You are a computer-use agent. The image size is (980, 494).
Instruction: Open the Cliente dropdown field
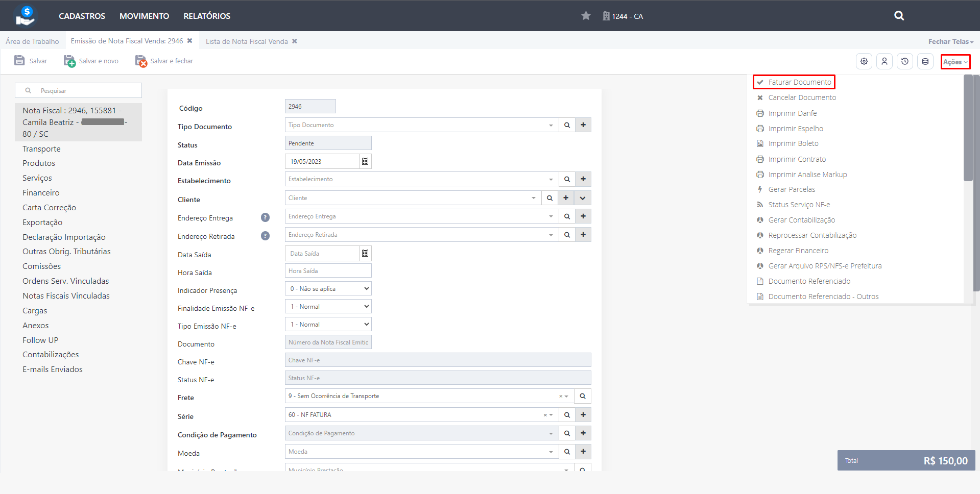click(x=413, y=198)
